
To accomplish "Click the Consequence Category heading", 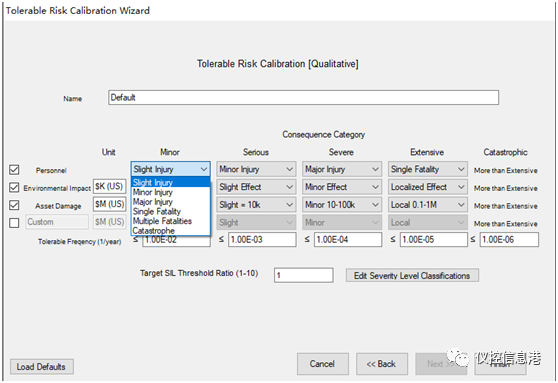I will tap(323, 135).
